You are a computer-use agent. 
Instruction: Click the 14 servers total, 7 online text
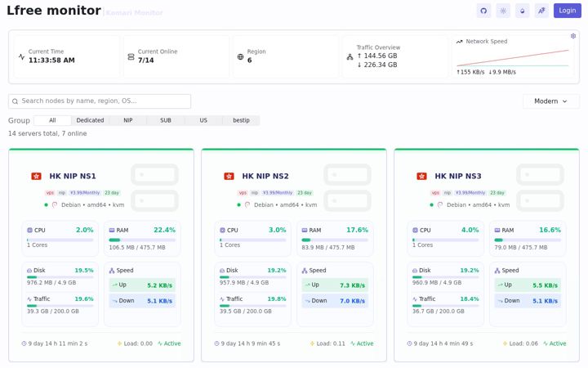(47, 133)
